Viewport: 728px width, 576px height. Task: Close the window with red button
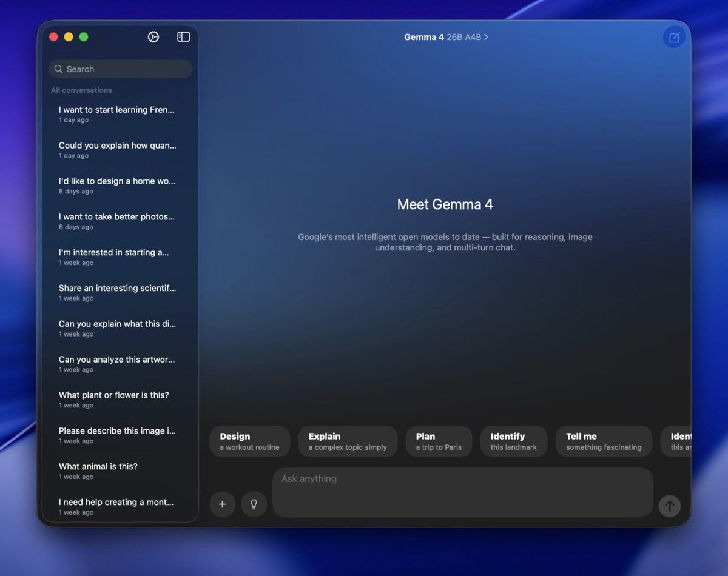(53, 37)
